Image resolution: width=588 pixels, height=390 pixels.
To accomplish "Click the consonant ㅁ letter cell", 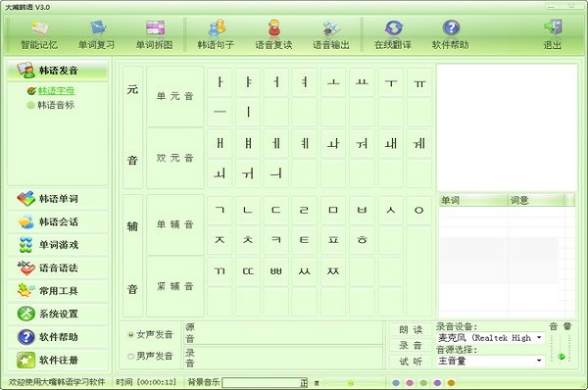I will click(333, 210).
